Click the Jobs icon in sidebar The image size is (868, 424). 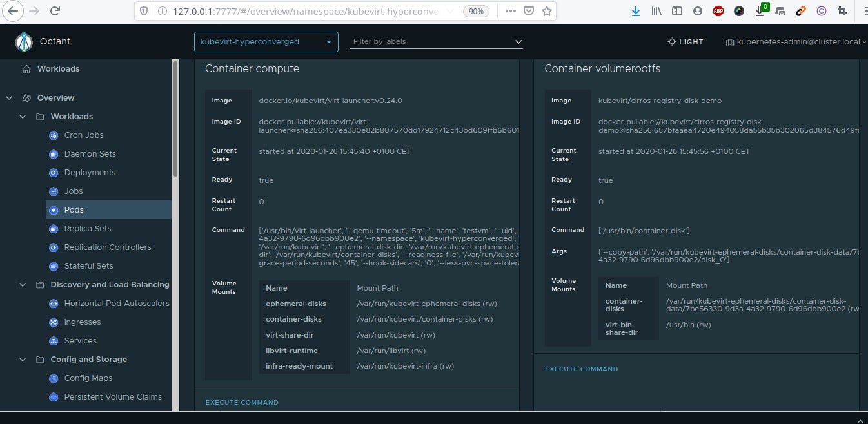click(54, 191)
